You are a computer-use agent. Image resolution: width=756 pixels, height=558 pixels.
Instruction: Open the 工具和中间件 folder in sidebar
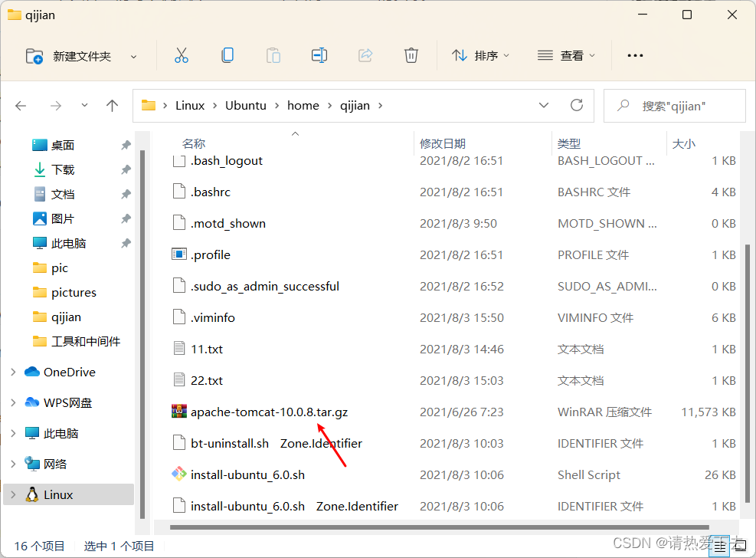tap(85, 342)
